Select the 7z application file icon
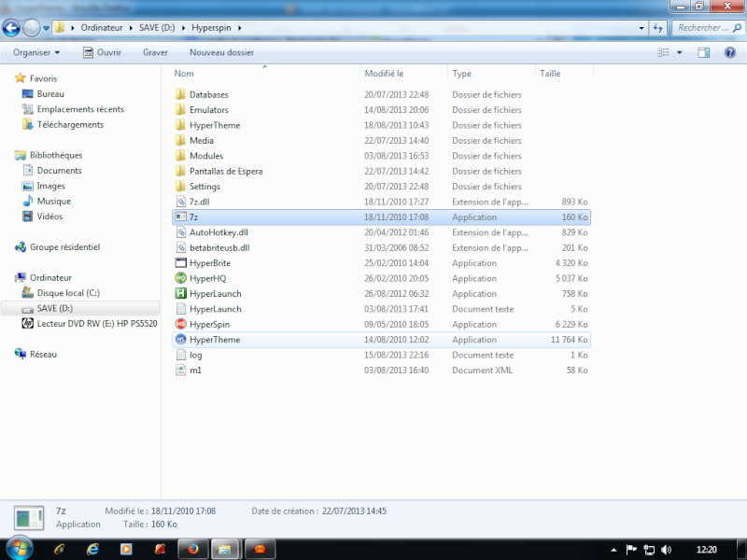 coord(180,217)
